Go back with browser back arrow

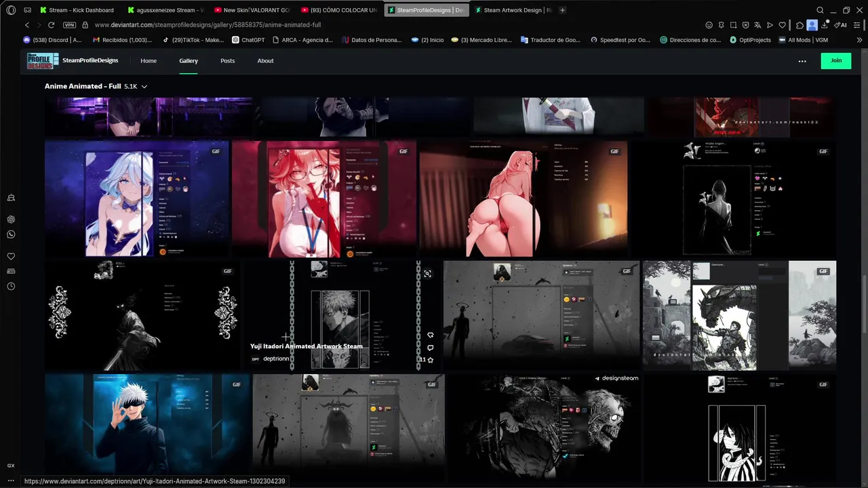point(27,25)
